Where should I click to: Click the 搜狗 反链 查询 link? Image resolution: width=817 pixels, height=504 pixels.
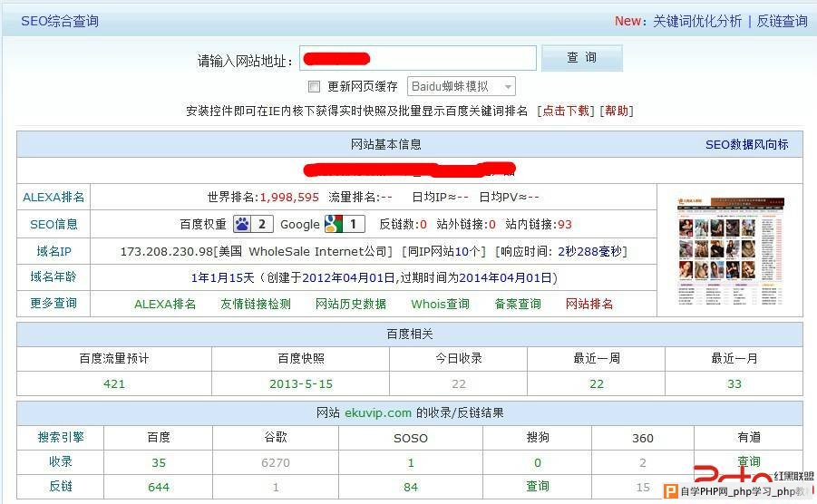click(538, 486)
